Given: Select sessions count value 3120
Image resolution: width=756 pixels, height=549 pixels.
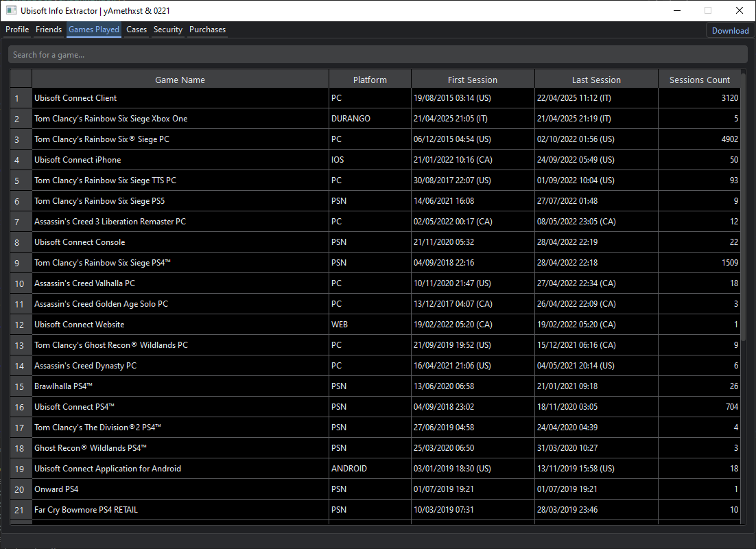Looking at the screenshot, I should (699, 98).
